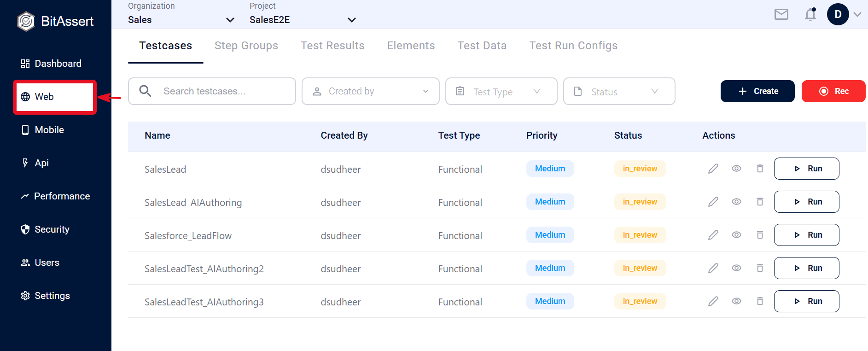Click SalesLead_AIAuthoring testcase name

point(193,203)
